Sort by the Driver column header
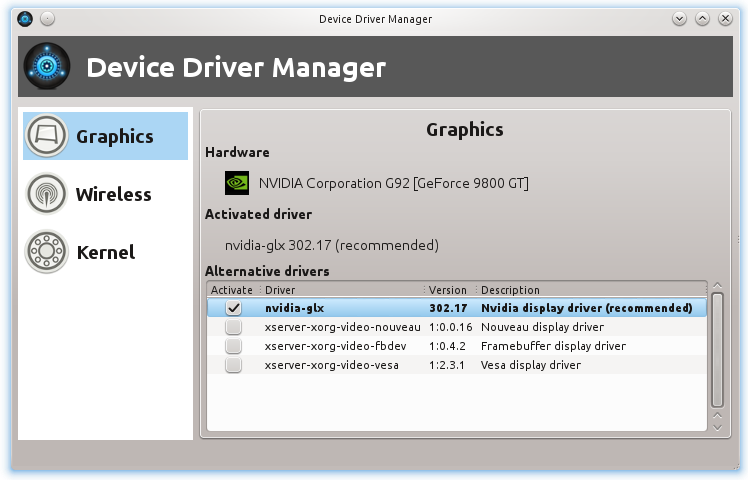The image size is (748, 480). 342,290
